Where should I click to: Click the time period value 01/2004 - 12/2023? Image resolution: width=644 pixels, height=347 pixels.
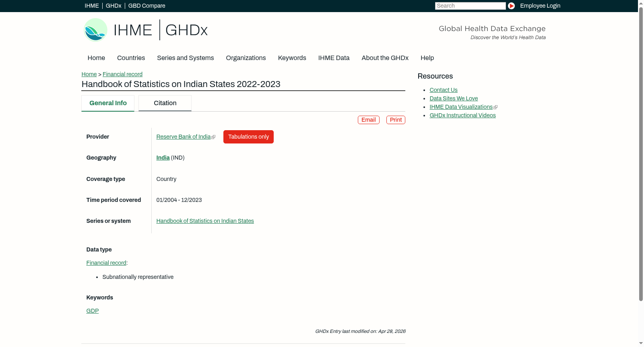[179, 200]
